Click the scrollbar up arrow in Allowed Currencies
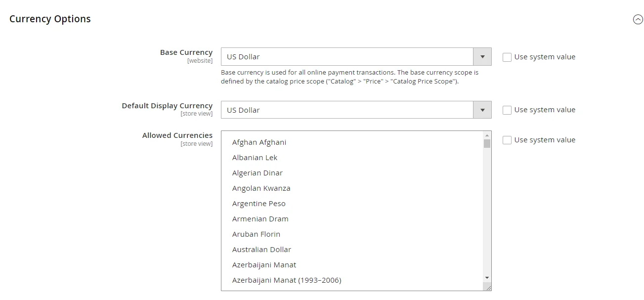The width and height of the screenshot is (644, 300). click(487, 134)
